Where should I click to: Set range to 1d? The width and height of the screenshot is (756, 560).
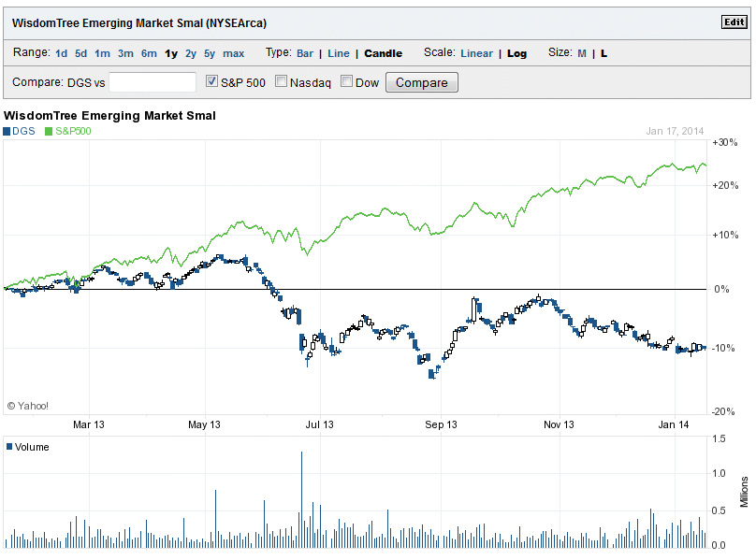pyautogui.click(x=61, y=53)
